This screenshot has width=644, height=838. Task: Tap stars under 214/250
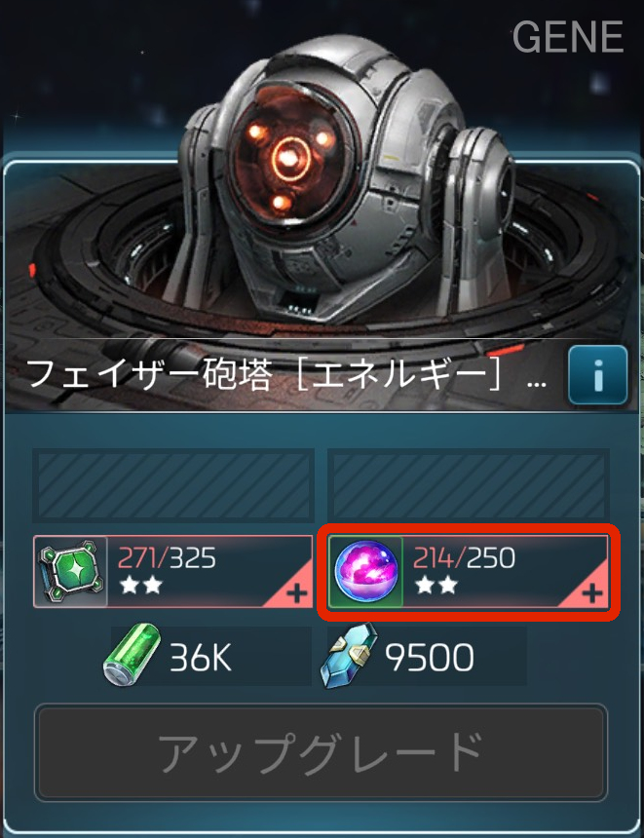tap(436, 586)
